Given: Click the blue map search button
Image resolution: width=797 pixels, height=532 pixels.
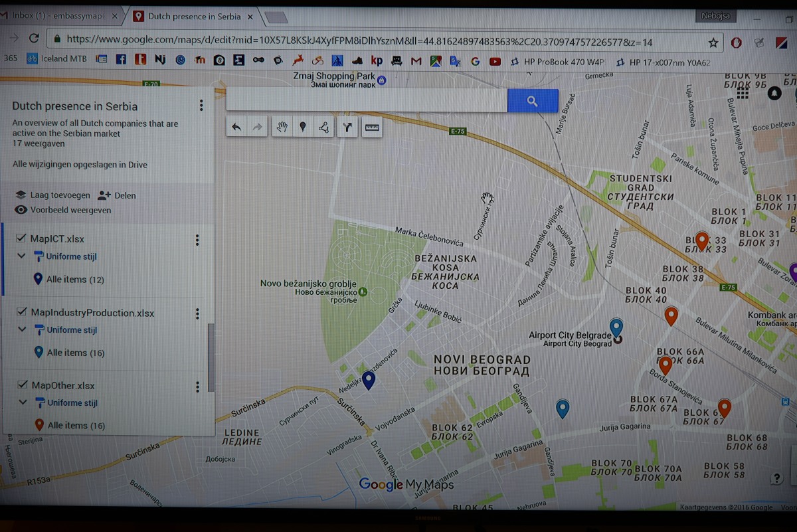Looking at the screenshot, I should 533,101.
